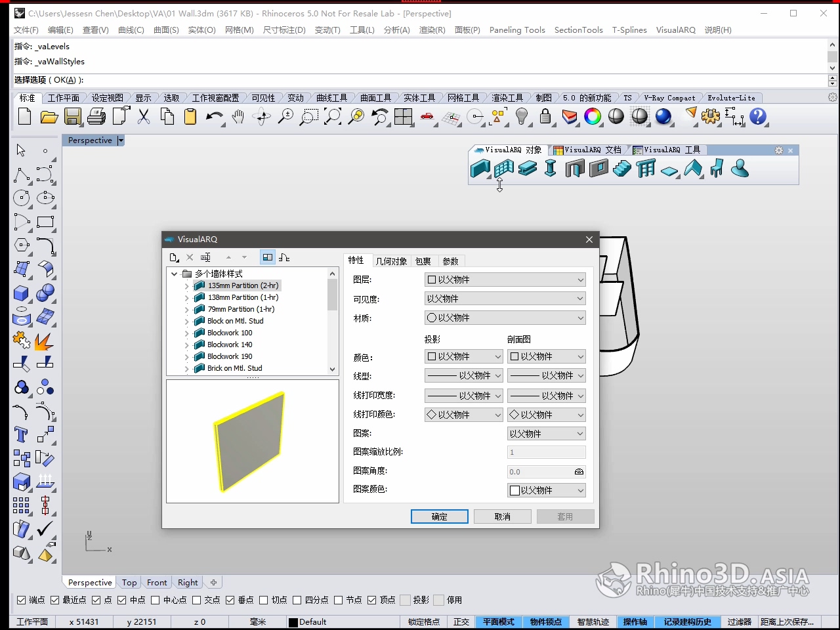Viewport: 840px width, 630px height.
Task: Click the wall style preview thumbnail
Action: click(x=253, y=442)
